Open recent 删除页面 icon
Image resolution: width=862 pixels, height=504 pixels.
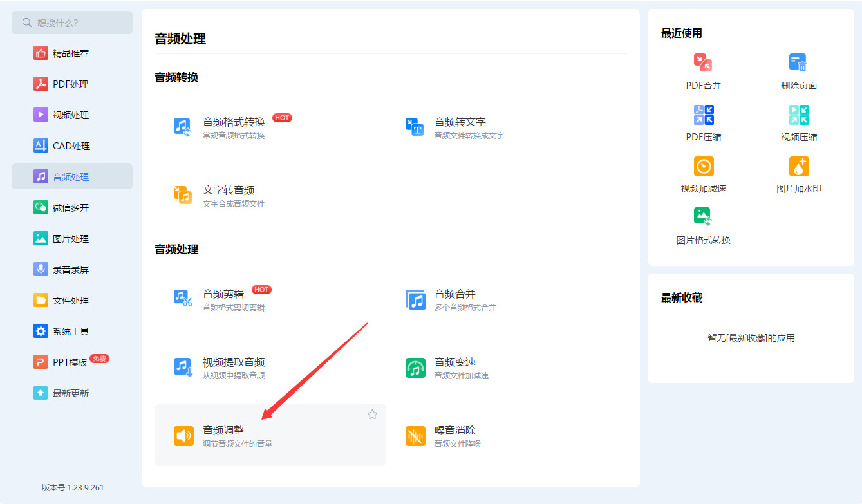pos(798,62)
